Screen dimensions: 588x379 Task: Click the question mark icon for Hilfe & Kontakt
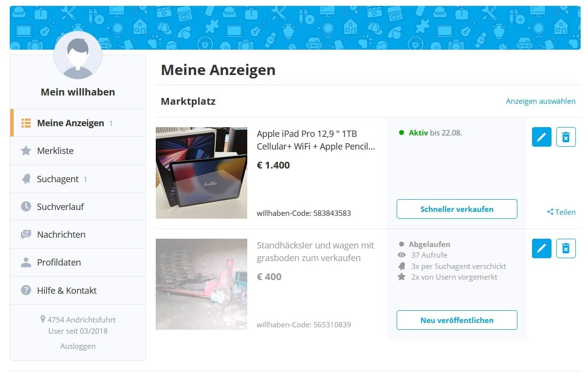pyautogui.click(x=26, y=290)
